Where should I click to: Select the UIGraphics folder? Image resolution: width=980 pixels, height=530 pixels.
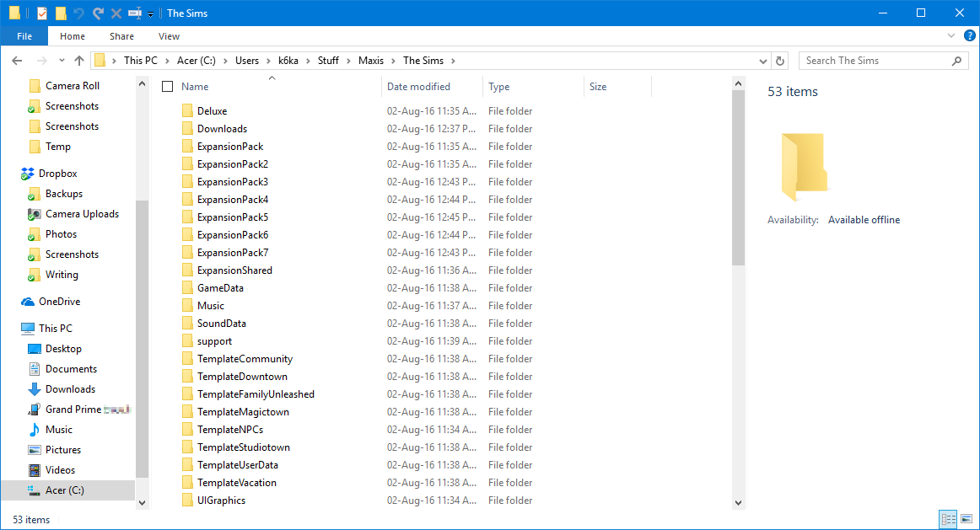221,500
